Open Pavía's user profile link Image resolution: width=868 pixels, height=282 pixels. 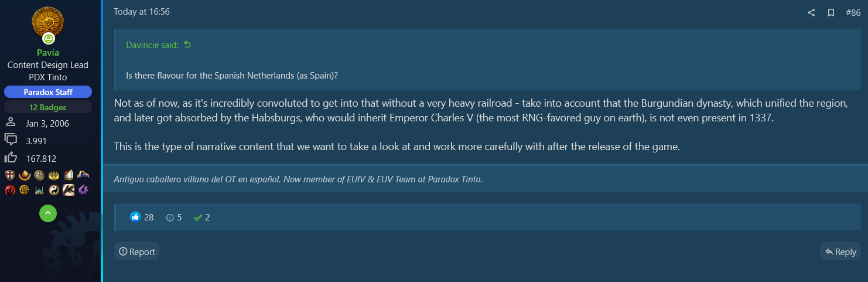coord(48,53)
